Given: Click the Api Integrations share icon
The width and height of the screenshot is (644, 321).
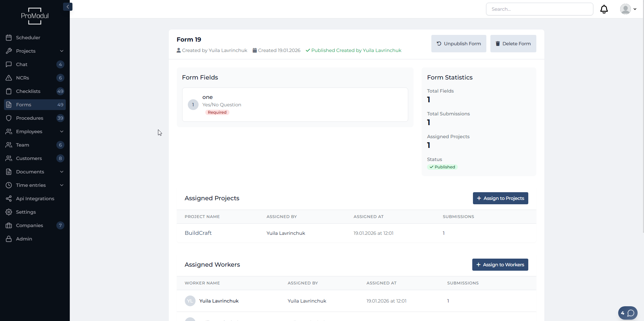Looking at the screenshot, I should coord(9,199).
